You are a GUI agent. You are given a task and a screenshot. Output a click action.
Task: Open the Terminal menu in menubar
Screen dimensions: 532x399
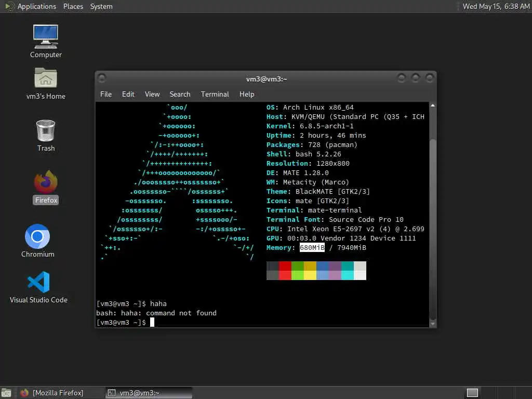coord(215,95)
